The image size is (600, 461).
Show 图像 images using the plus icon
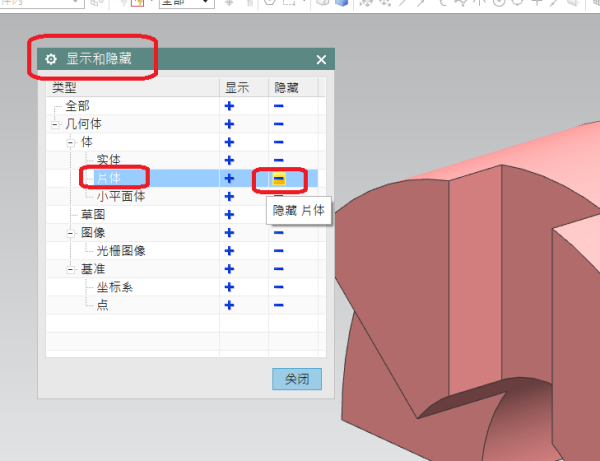point(229,233)
